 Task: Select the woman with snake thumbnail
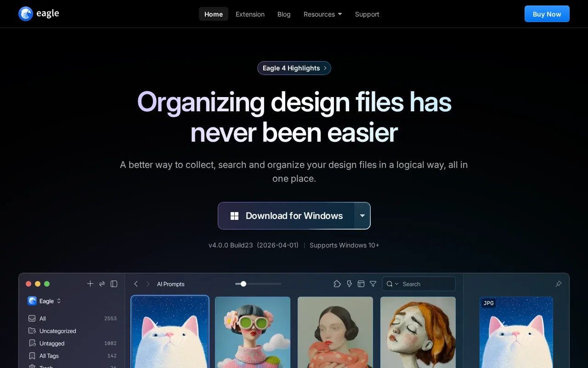pyautogui.click(x=335, y=332)
